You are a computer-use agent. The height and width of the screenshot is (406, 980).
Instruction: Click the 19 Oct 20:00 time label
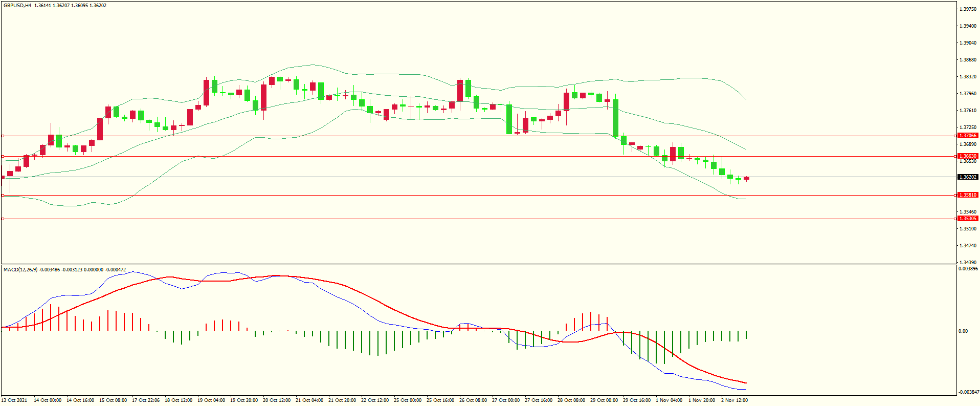tap(244, 400)
